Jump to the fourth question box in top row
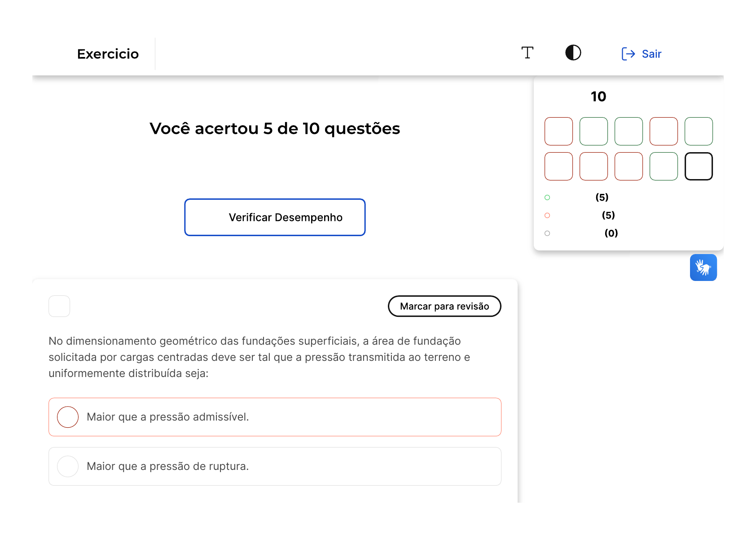The height and width of the screenshot is (535, 756). coord(664,132)
